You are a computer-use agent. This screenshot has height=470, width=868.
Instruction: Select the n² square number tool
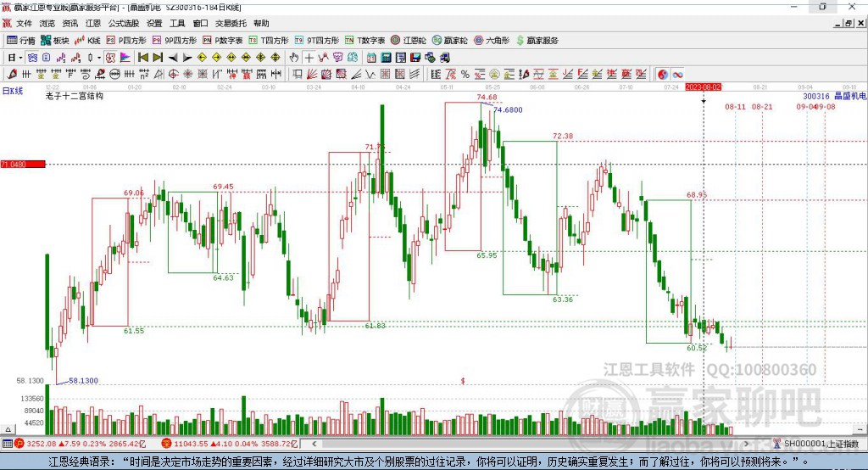click(144, 75)
